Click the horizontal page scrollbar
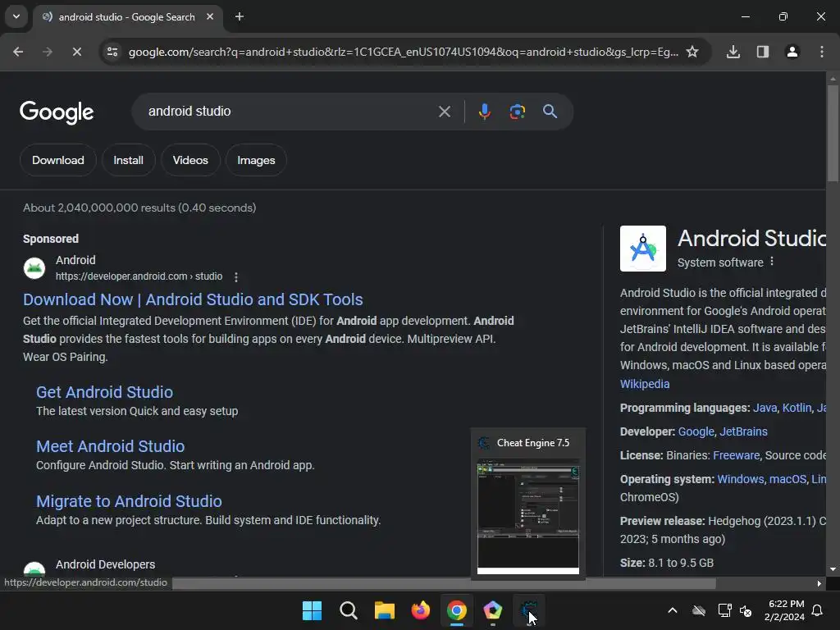This screenshot has width=840, height=630. (x=444, y=583)
